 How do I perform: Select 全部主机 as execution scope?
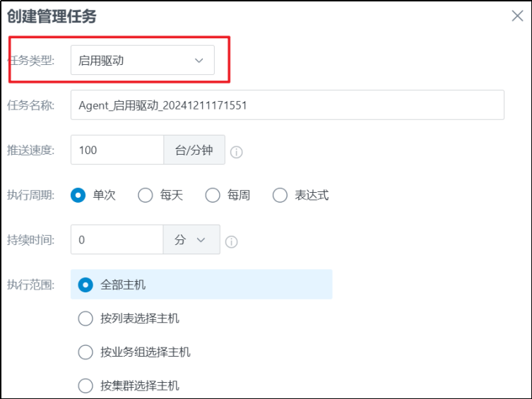85,285
